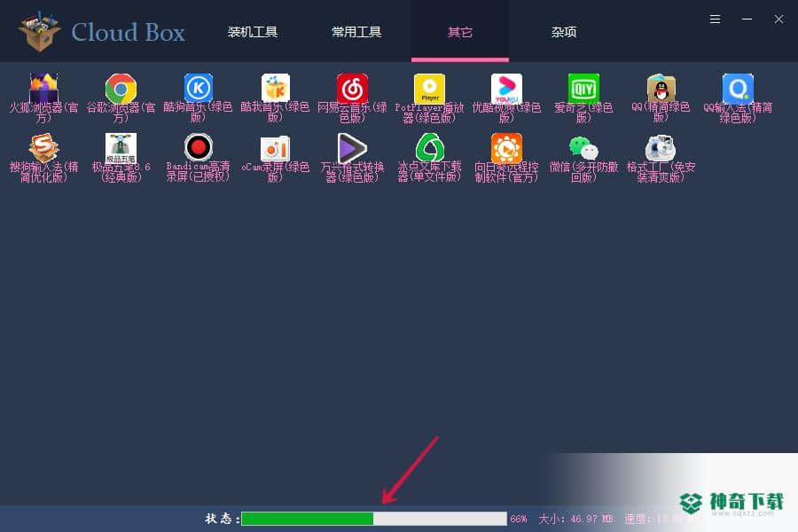The height and width of the screenshot is (532, 798).
Task: Click the Cloud Box cardboard box logo
Action: tap(39, 31)
